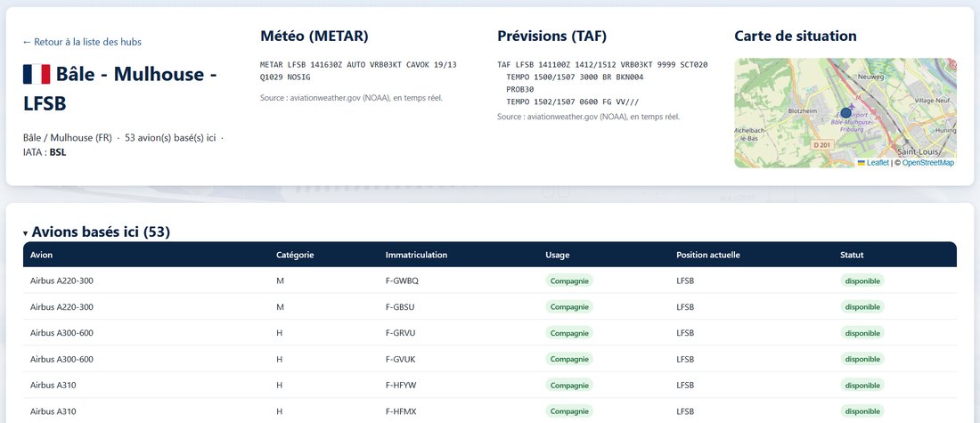Click the Bâle - Mulhouse - LFSB title
980x423 pixels.
(120, 89)
